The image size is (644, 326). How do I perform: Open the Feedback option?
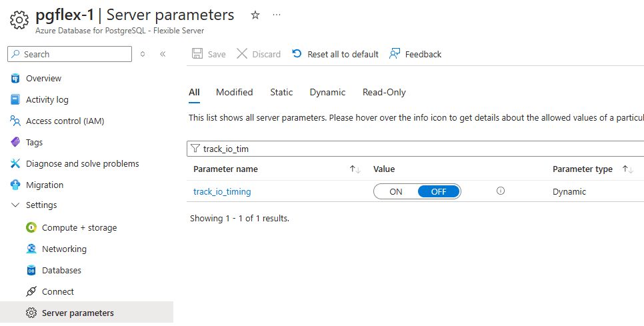pos(415,54)
